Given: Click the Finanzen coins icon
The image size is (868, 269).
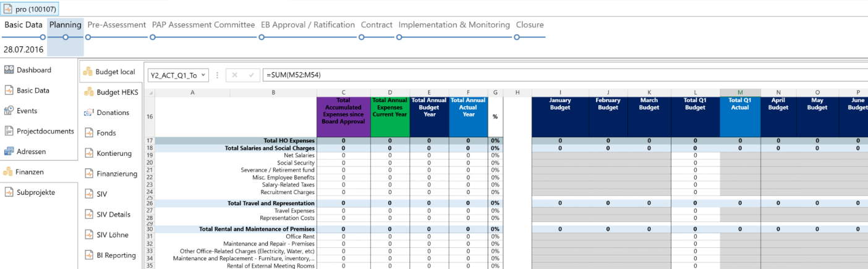Looking at the screenshot, I should [9, 172].
